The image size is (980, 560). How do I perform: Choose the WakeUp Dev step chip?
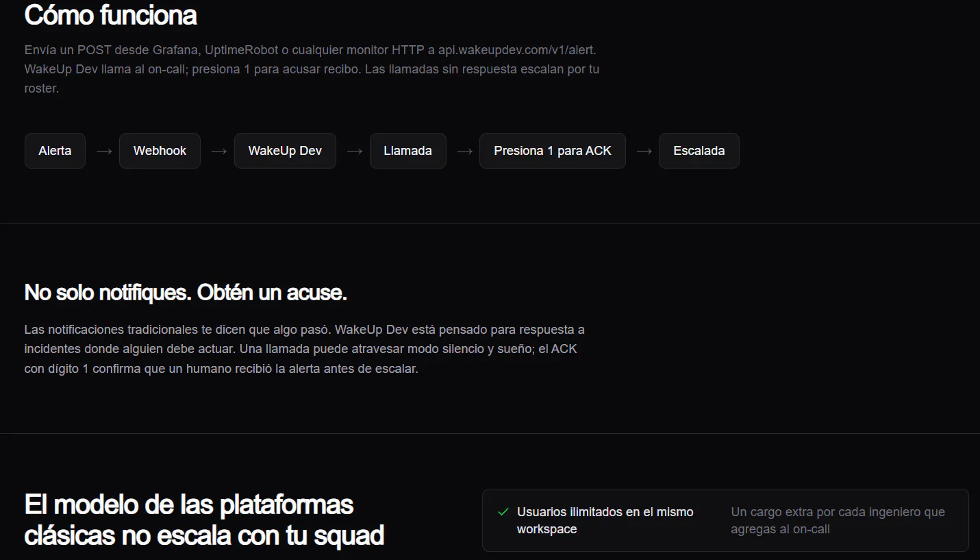click(285, 151)
